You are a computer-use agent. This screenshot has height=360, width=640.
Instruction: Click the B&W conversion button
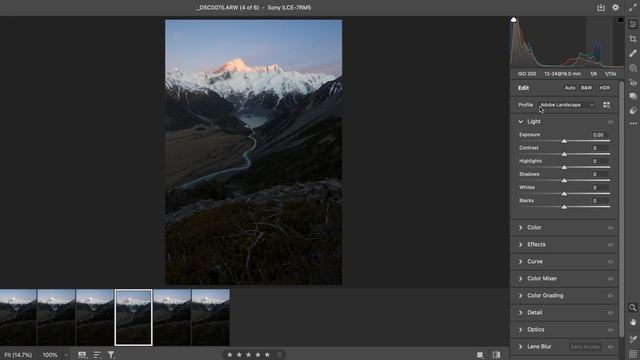click(586, 88)
